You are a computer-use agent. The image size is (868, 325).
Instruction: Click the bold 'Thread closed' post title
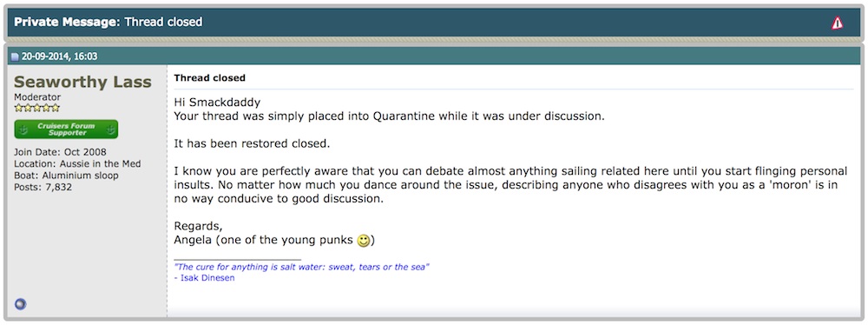tap(210, 78)
